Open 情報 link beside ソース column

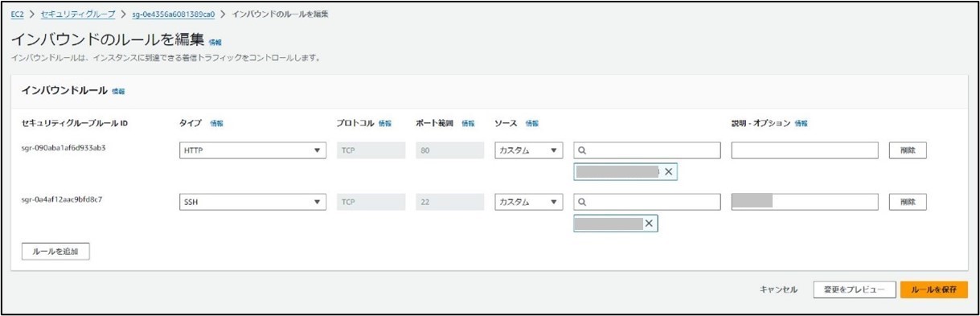coord(531,123)
